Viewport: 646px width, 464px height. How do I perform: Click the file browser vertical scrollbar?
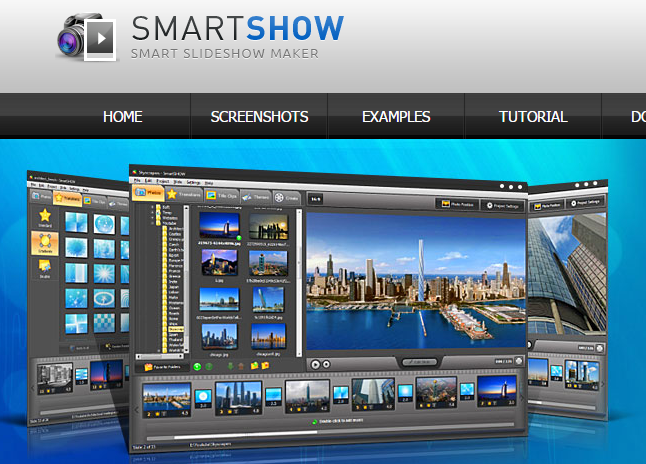pos(299,283)
